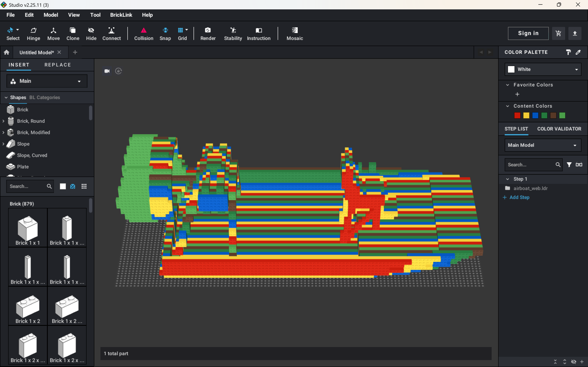Image resolution: width=588 pixels, height=367 pixels.
Task: Click the Add Step link
Action: (519, 197)
